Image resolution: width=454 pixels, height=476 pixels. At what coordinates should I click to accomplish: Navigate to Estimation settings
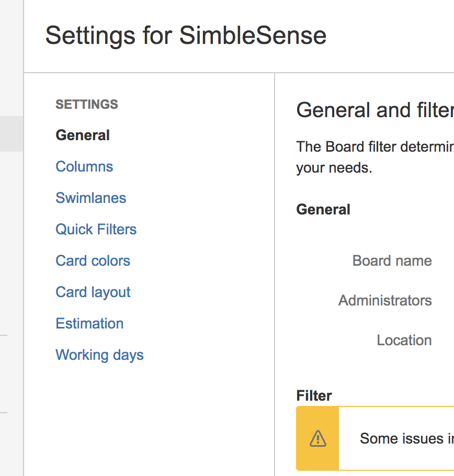89,324
